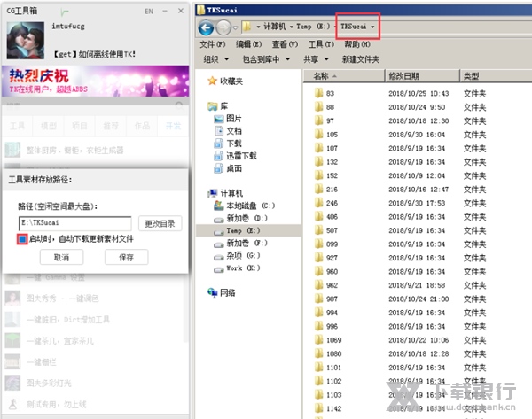
Task: Click the 网络 network icon
Action: (213, 292)
